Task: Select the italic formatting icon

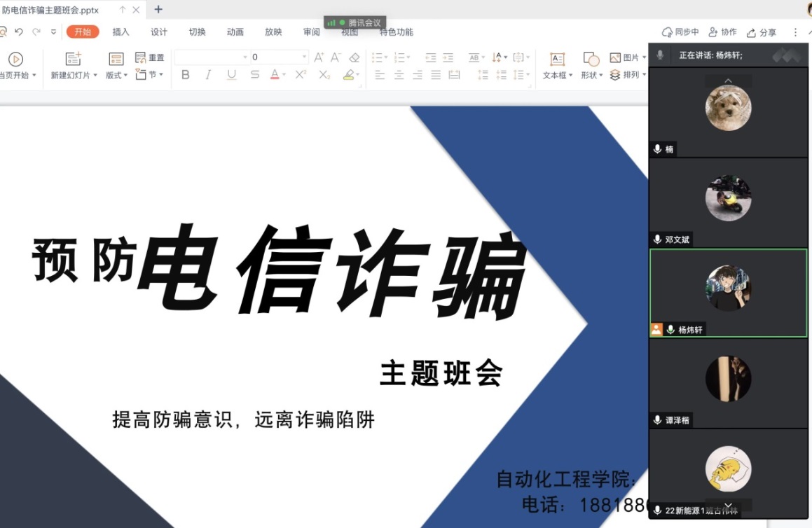Action: coord(208,75)
